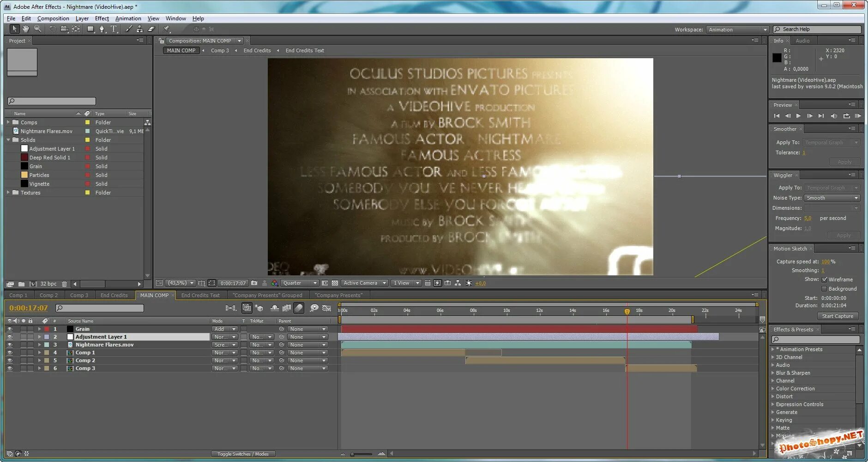Viewport: 868px width, 462px height.
Task: Click the RAM Preview button
Action: point(858,116)
